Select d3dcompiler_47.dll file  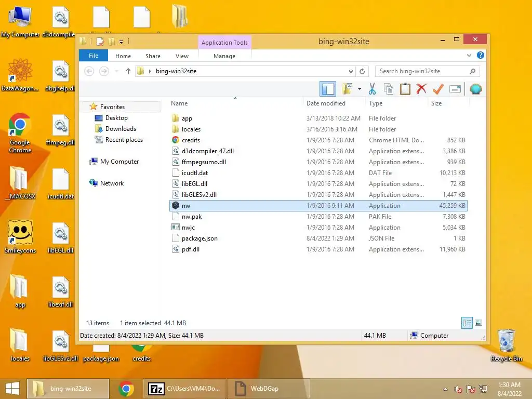tap(318, 151)
